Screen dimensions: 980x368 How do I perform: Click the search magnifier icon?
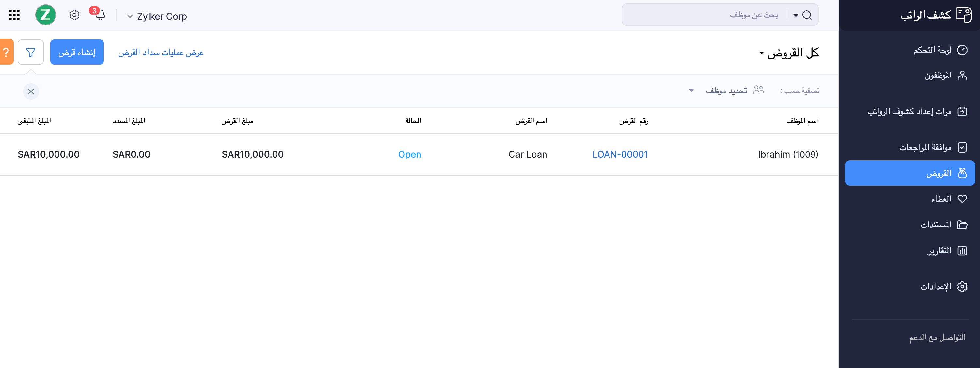click(807, 15)
